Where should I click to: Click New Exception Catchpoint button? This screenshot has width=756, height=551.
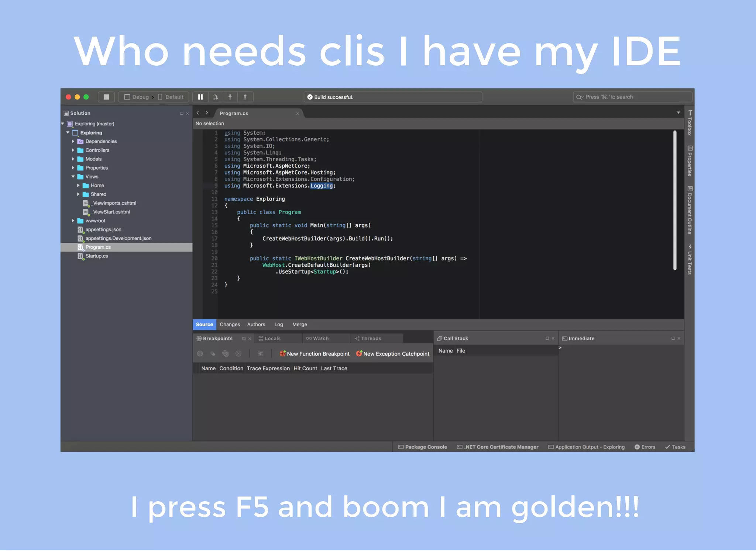click(x=393, y=354)
